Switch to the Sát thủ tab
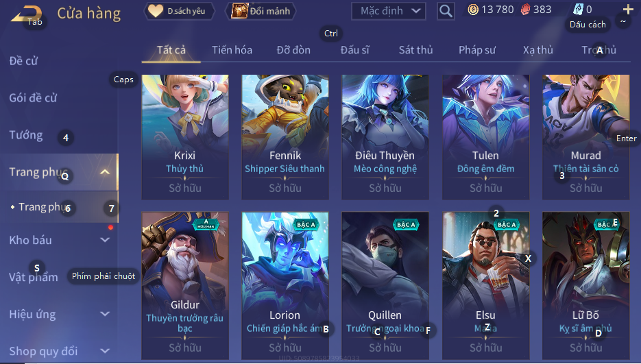Screen dimensions: 641x364 coord(415,50)
